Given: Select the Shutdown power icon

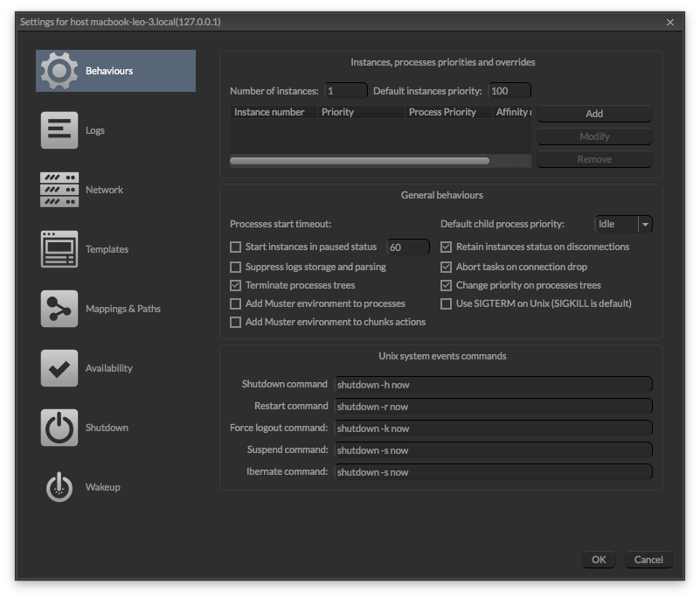Looking at the screenshot, I should click(59, 428).
